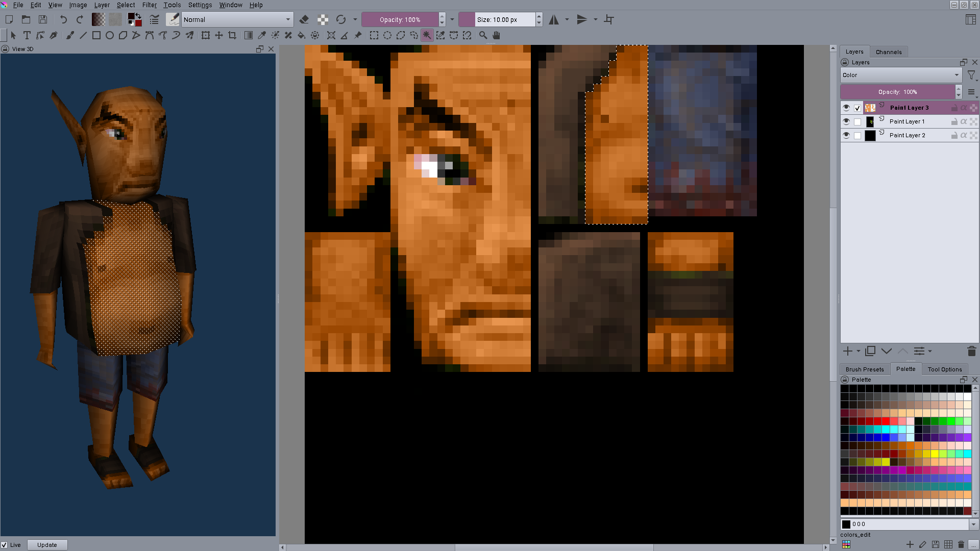
Task: Open the palette color name dropdown
Action: pos(973,524)
